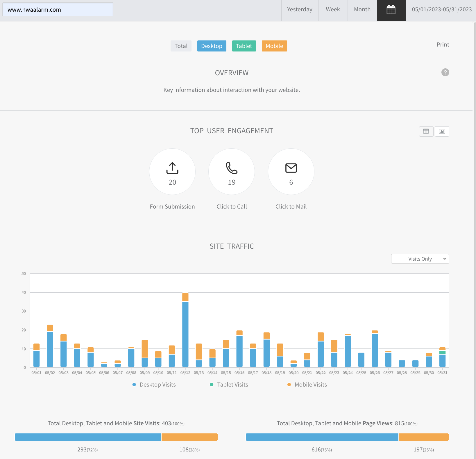
Task: Select the Week time range tab
Action: point(333,10)
